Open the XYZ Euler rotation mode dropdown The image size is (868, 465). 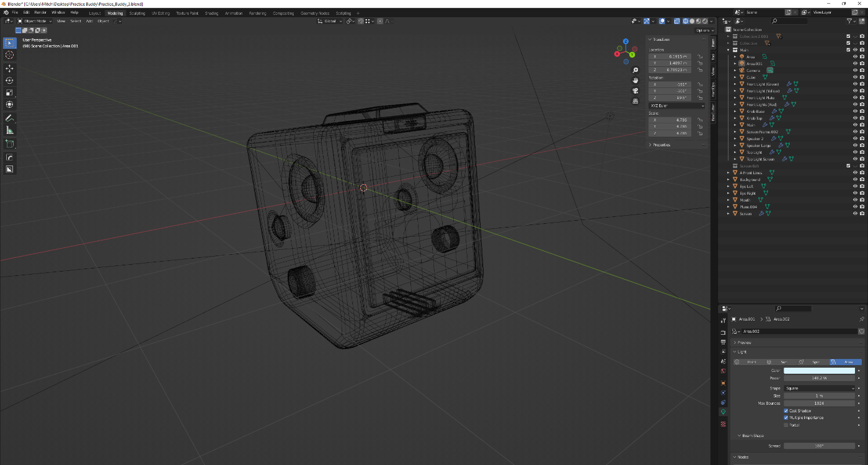676,105
